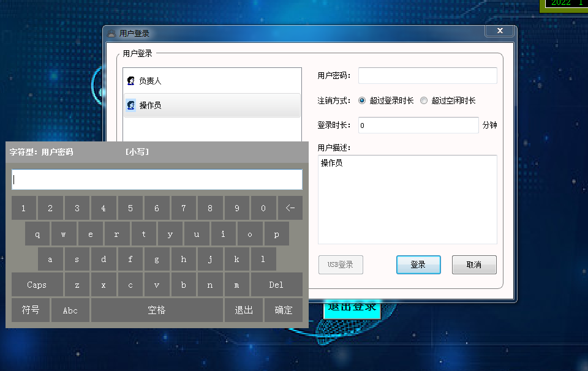Tap the letter x key
Image resolution: width=588 pixels, height=371 pixels.
pos(104,285)
